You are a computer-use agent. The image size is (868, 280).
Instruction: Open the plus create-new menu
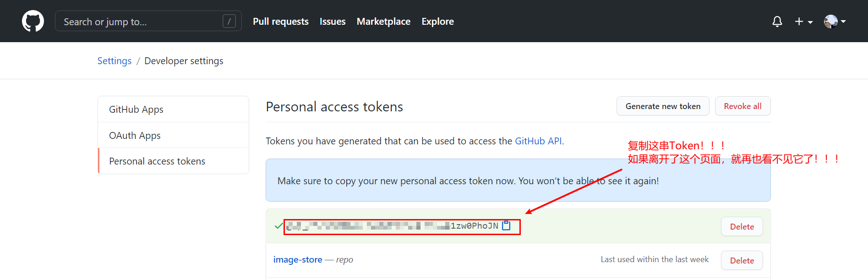point(803,22)
